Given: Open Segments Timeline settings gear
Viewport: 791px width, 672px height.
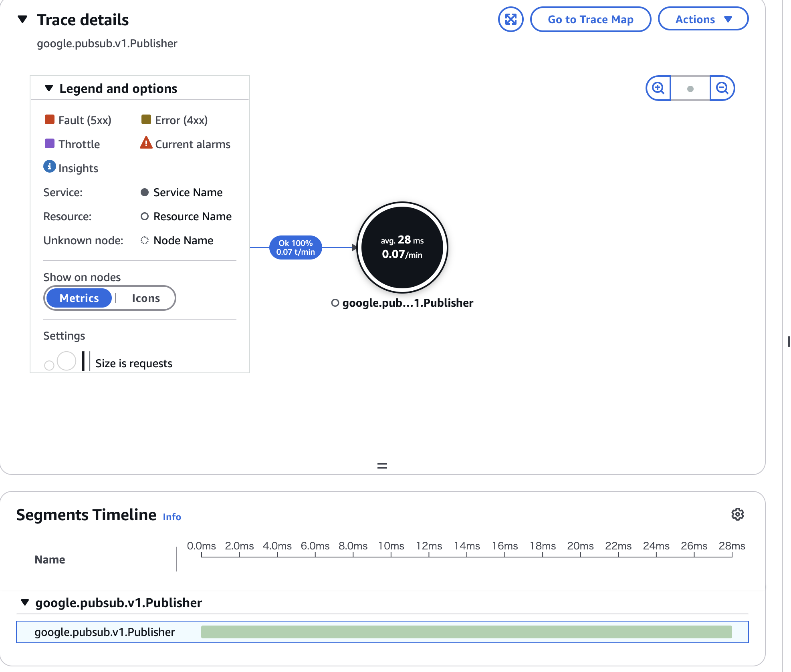Looking at the screenshot, I should 737,514.
